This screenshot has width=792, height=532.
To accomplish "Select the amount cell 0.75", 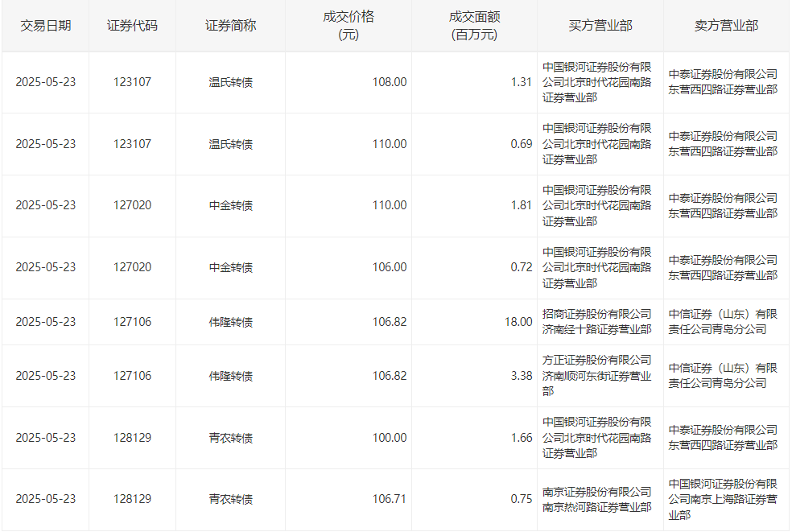I will 522,499.
